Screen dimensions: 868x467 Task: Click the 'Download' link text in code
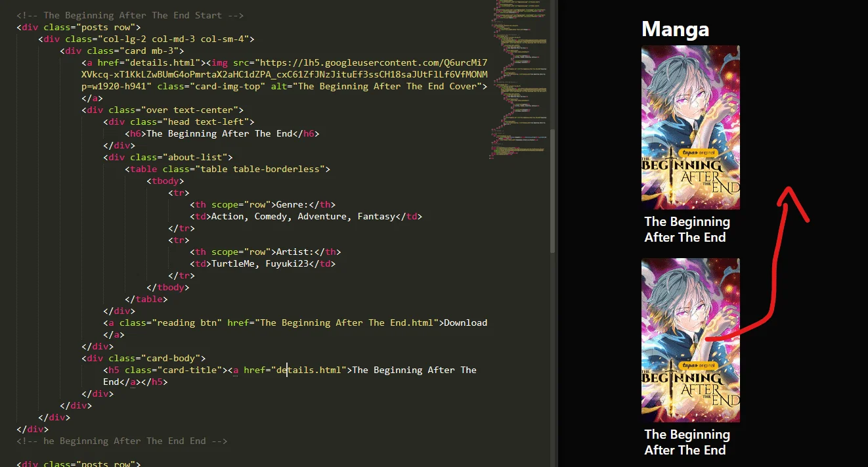tap(466, 322)
